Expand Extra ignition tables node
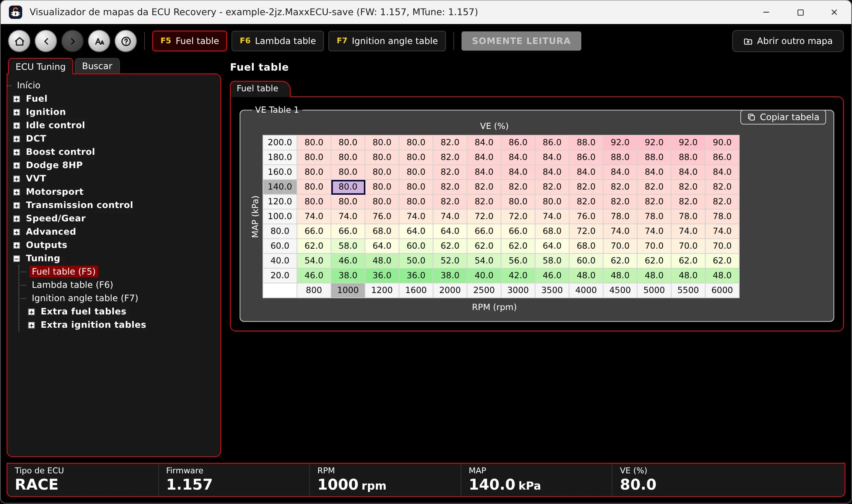This screenshot has height=504, width=852. 31,325
